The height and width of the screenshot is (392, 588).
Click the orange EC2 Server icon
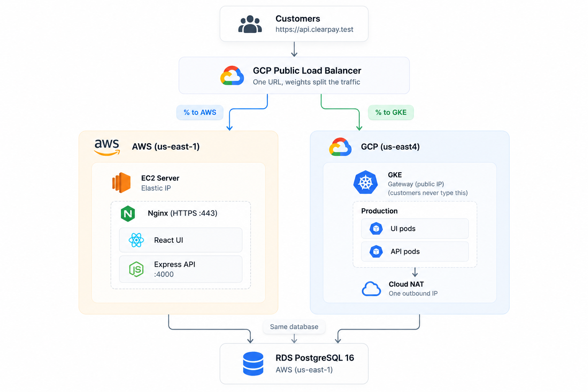[x=121, y=183]
